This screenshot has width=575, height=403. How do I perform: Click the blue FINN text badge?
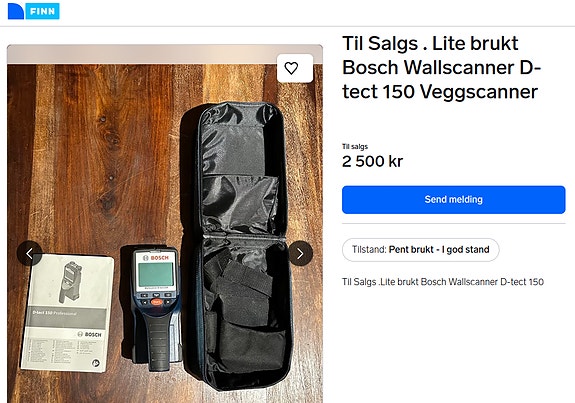pyautogui.click(x=43, y=11)
